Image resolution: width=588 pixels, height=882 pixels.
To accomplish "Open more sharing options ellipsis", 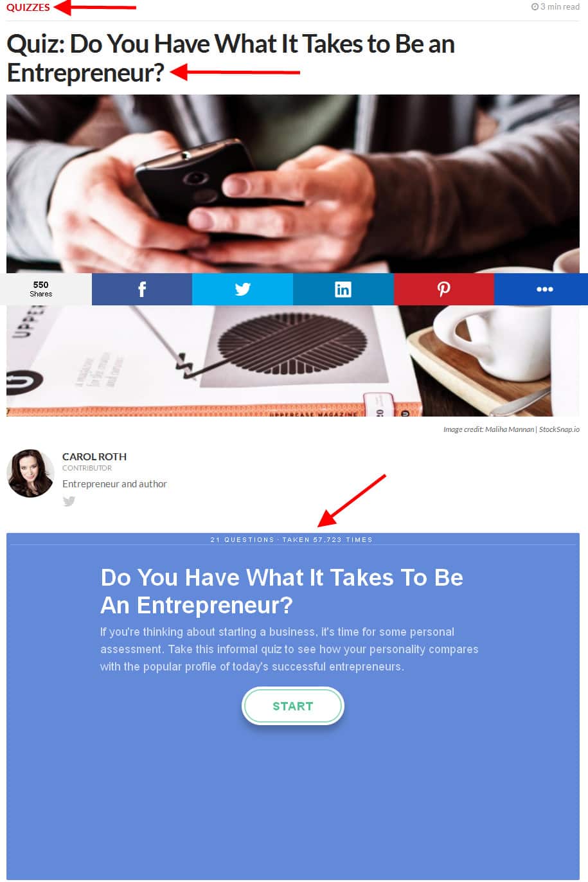I will [544, 289].
